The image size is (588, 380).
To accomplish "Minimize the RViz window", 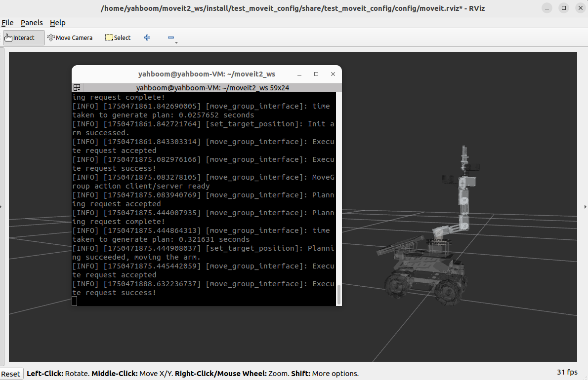I will click(x=547, y=8).
